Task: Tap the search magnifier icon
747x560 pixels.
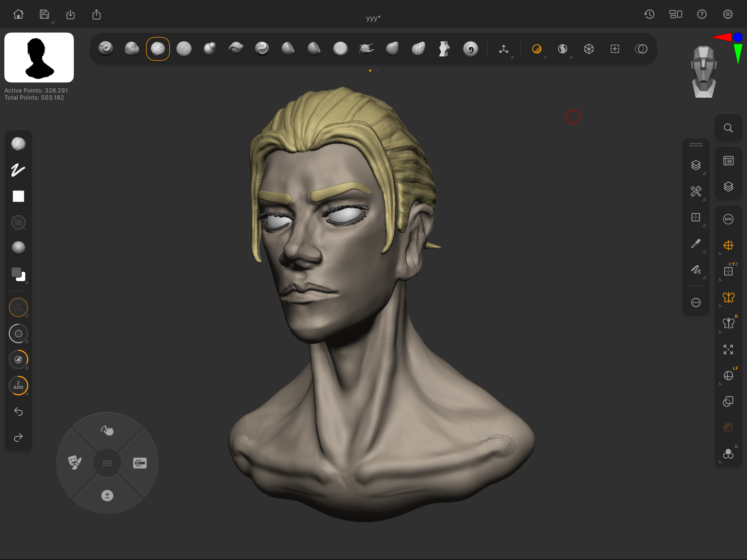Action: [728, 128]
